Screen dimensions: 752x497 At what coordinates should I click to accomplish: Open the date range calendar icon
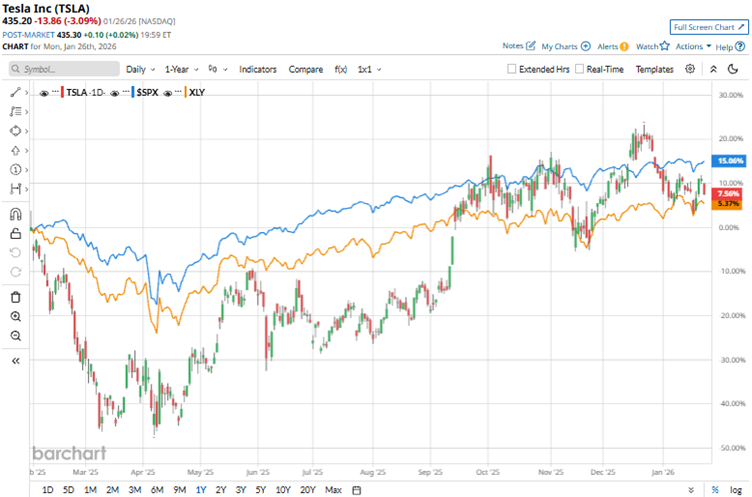click(x=356, y=490)
